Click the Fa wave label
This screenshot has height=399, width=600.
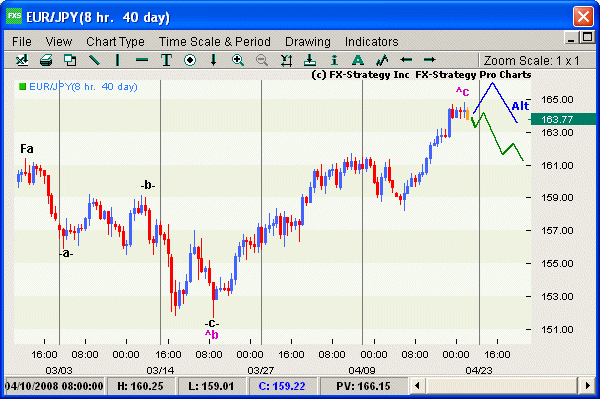[x=27, y=149]
